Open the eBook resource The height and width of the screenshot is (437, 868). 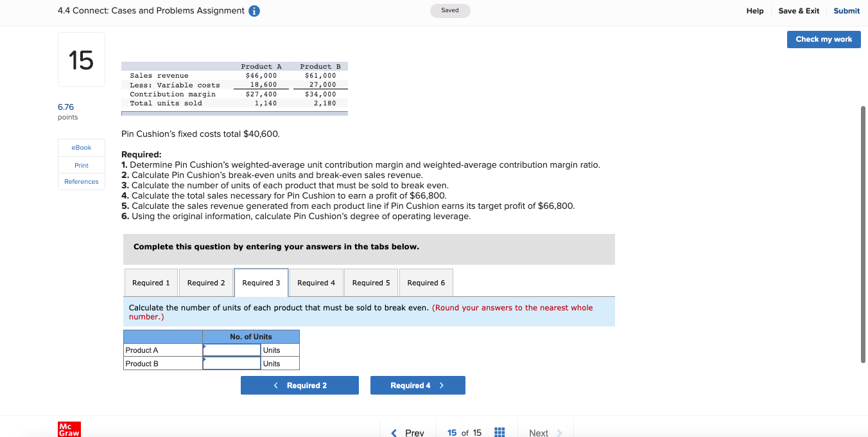coord(81,147)
